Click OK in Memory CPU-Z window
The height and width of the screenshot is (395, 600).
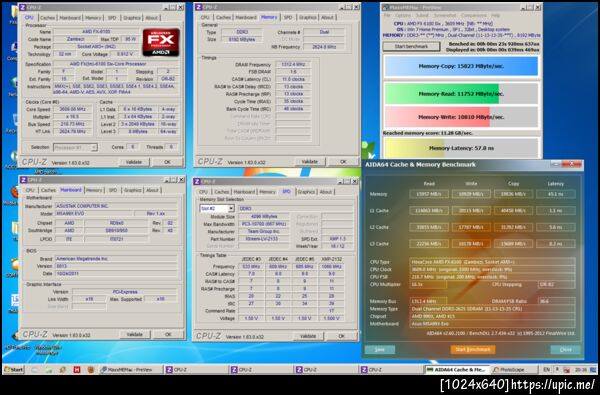(x=343, y=162)
